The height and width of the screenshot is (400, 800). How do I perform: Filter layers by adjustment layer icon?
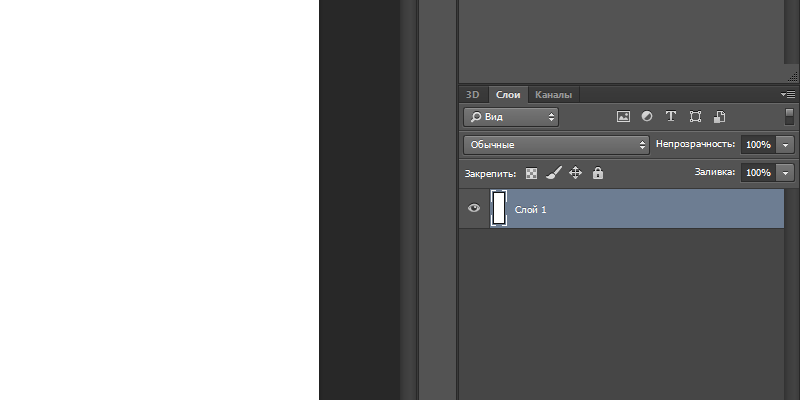pos(647,117)
